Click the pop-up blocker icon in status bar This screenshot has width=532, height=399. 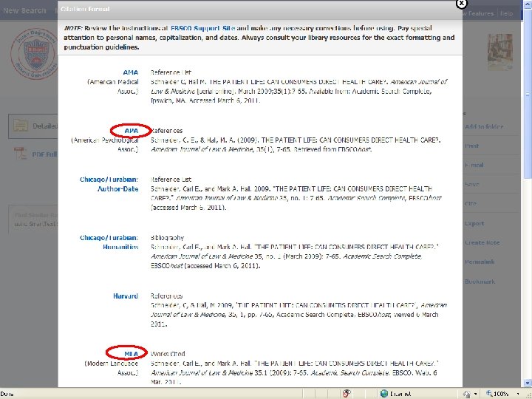click(x=347, y=394)
